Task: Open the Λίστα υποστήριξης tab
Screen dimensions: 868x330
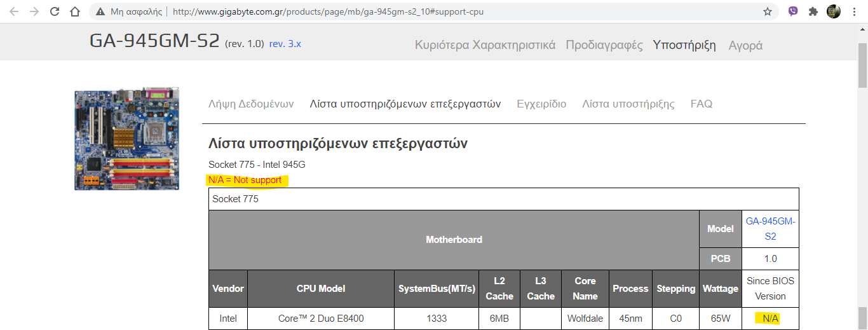Action: [628, 104]
